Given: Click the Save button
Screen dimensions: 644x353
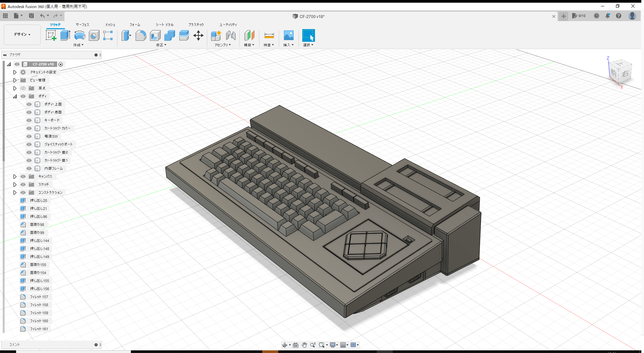Looking at the screenshot, I should [31, 16].
